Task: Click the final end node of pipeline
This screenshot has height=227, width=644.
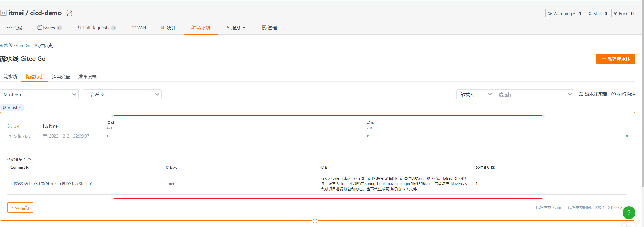Action: click(627, 136)
